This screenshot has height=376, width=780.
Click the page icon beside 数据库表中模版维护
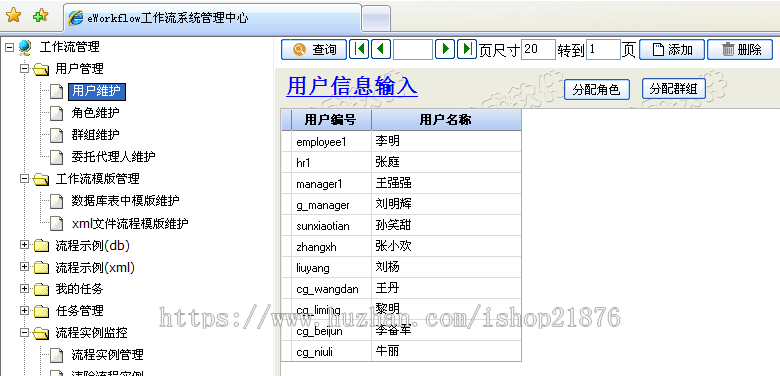(57, 201)
